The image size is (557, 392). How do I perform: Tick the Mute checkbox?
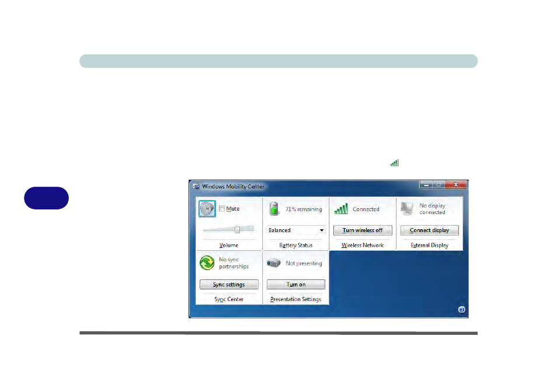pos(222,209)
